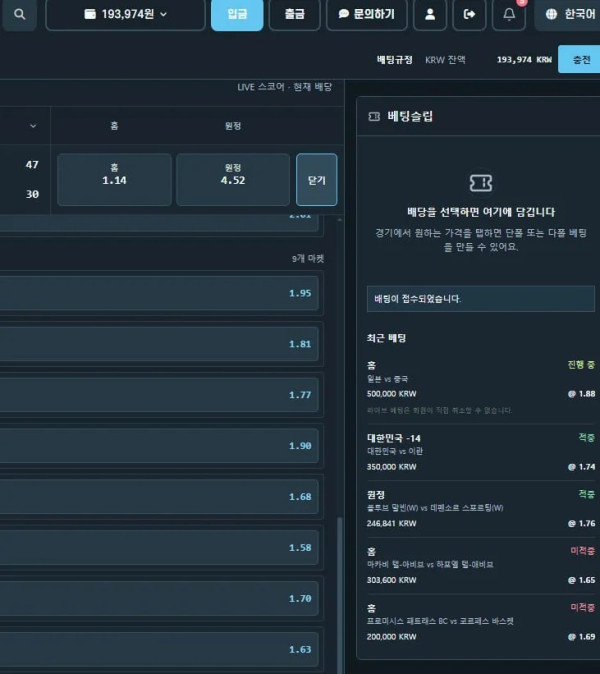Click the markets list scrollbar thumb
The width and height of the screenshot is (600, 674).
click(x=340, y=595)
